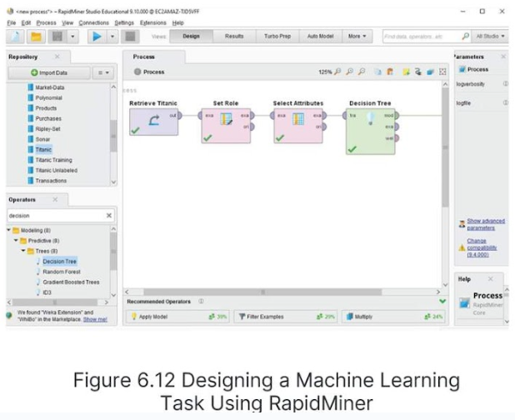Click the yellow add-note icon in the process toolbar
This screenshot has height=420, width=515.
click(x=407, y=72)
